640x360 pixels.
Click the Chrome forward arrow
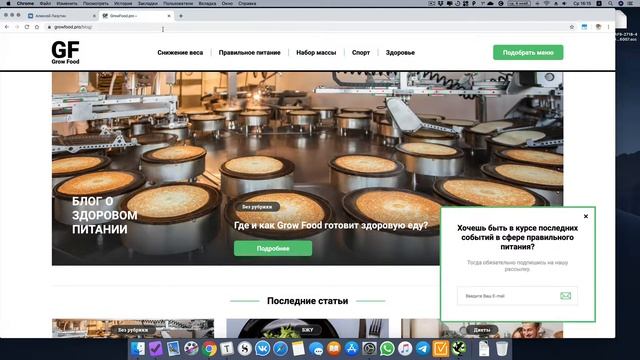point(17,27)
